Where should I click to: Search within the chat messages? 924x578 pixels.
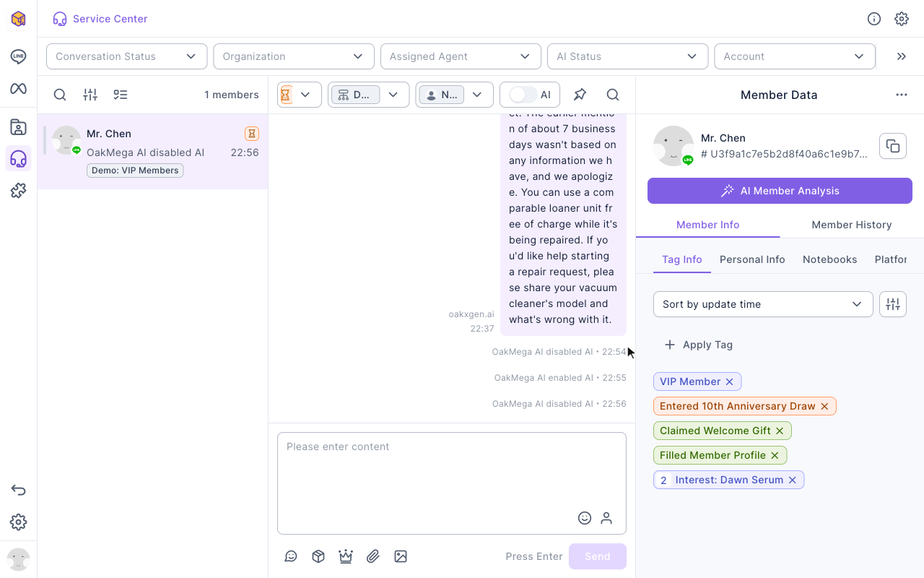pos(613,95)
